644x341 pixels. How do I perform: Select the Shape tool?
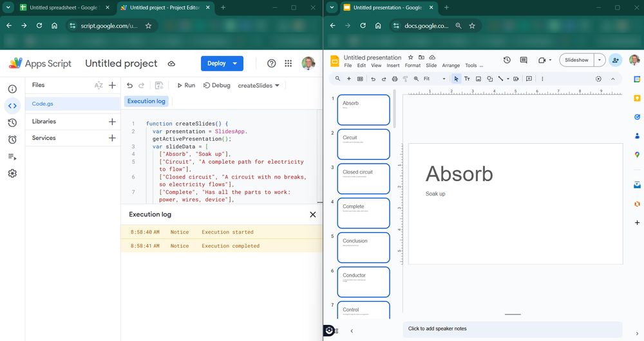489,79
